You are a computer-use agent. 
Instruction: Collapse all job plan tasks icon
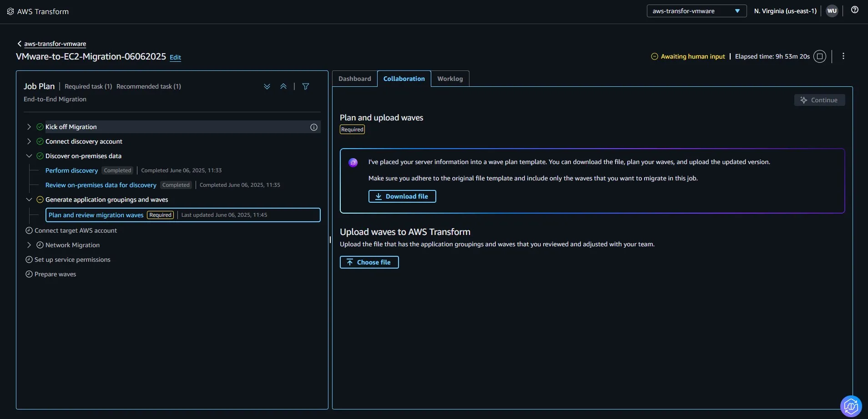tap(283, 86)
